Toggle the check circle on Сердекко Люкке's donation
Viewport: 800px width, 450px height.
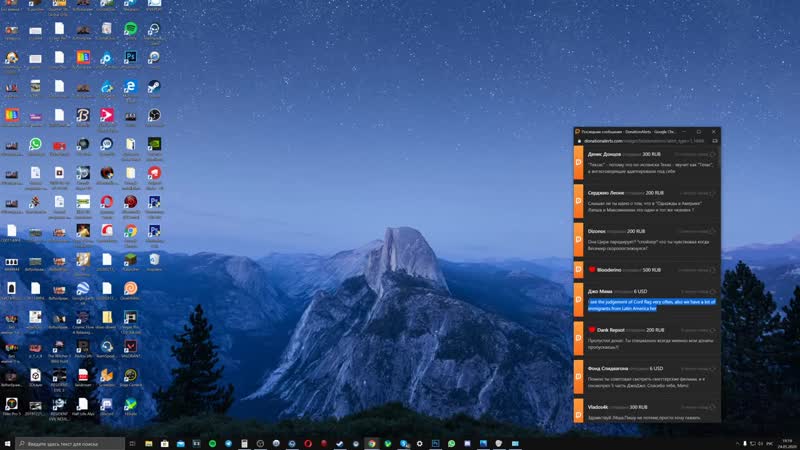click(x=713, y=193)
